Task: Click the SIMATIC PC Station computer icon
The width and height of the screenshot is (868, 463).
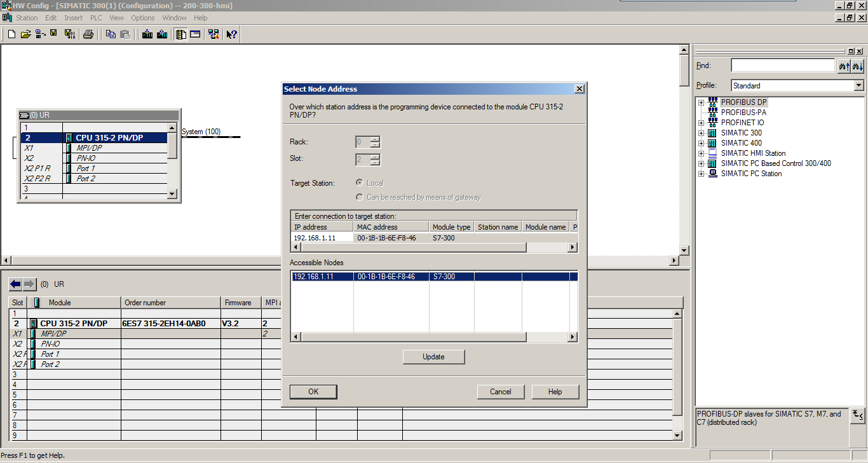Action: point(712,174)
